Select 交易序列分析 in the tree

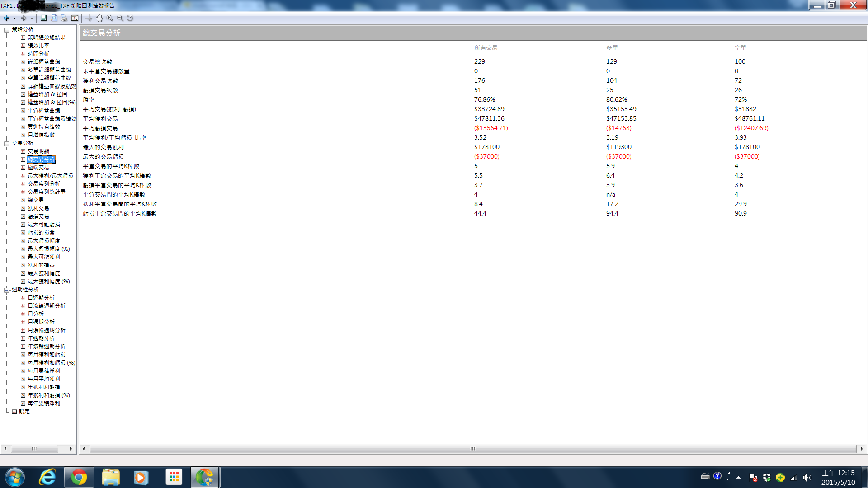coord(43,184)
